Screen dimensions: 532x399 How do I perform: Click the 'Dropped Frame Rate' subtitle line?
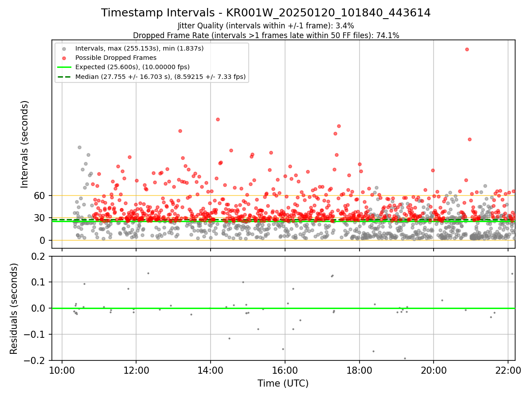266,35
